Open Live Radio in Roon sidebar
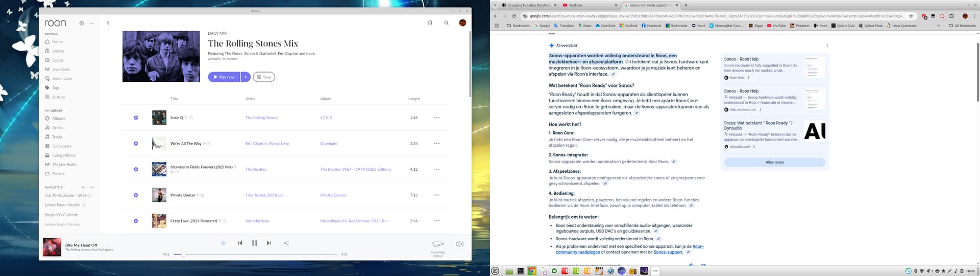The height and width of the screenshot is (276, 980). point(61,70)
